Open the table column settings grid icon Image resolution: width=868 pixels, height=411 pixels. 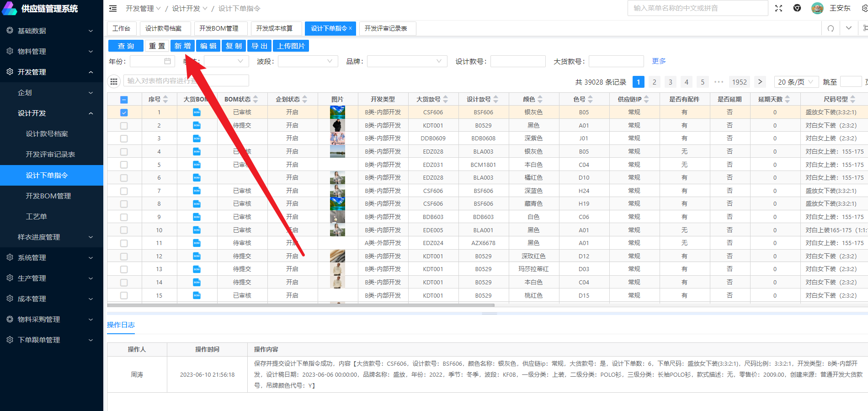tap(114, 81)
